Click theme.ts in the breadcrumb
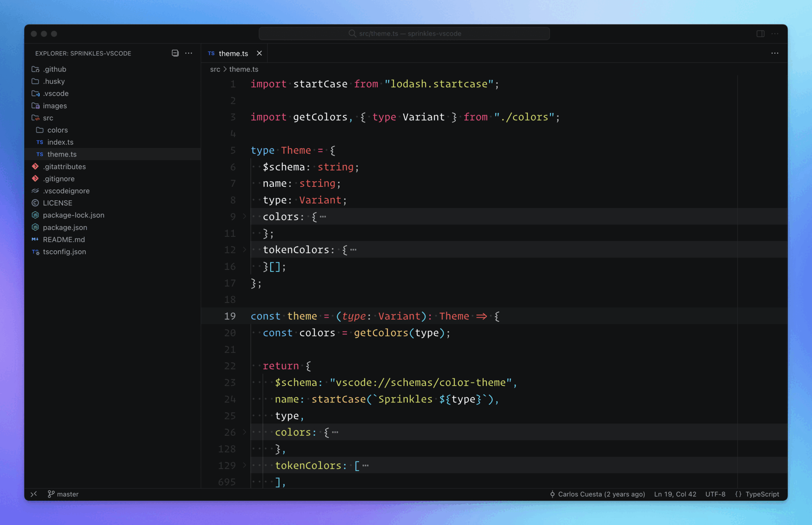Screen dimensions: 812x525 pos(244,69)
